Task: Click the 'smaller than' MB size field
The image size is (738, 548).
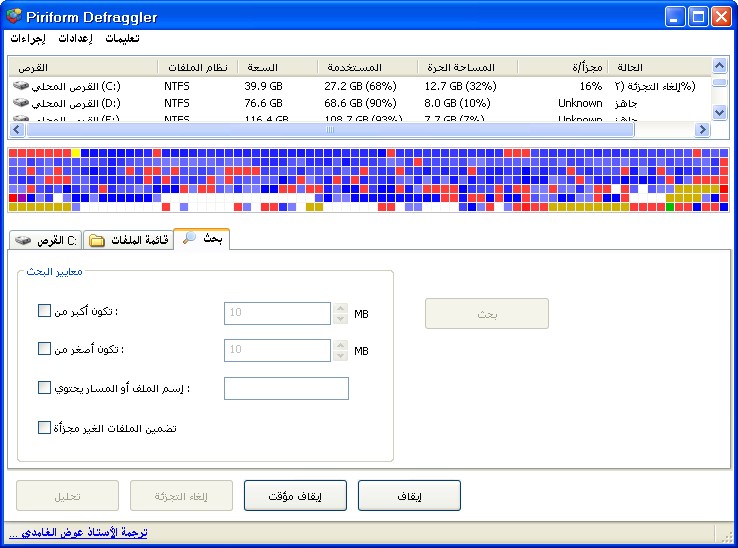Action: coord(277,351)
